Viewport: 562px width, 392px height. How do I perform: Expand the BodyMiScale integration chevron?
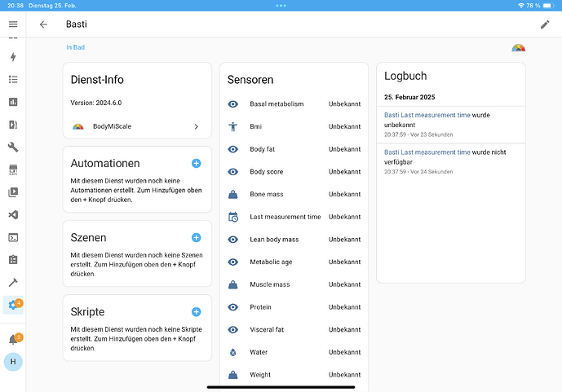pos(196,126)
